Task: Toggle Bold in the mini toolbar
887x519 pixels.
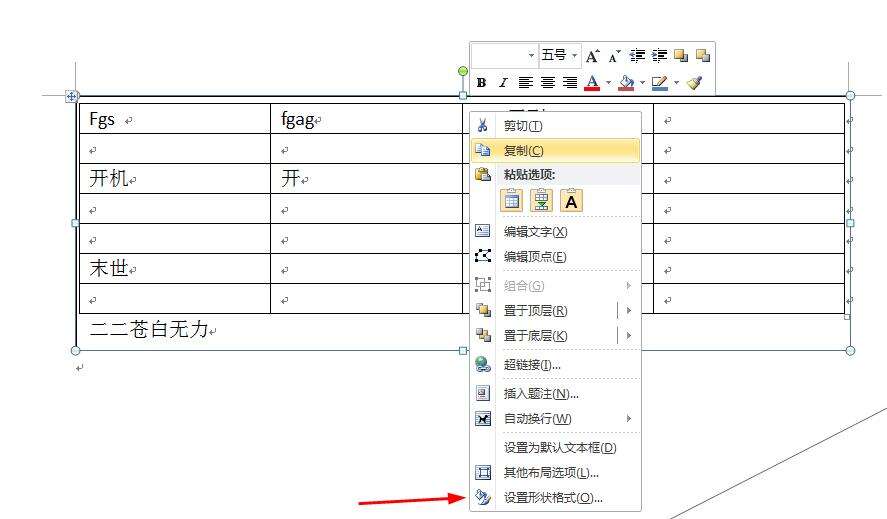Action: (481, 83)
